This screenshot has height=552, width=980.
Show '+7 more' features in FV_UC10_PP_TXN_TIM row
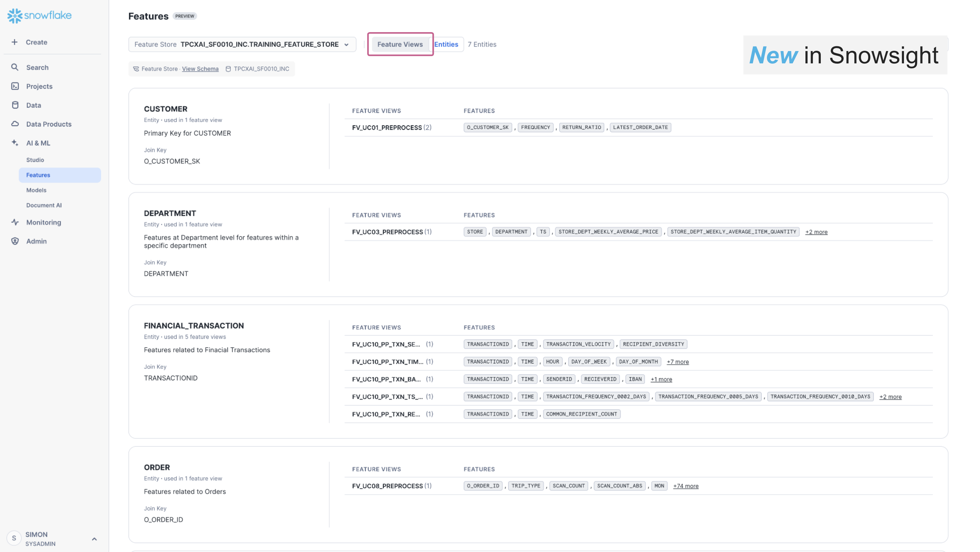677,362
